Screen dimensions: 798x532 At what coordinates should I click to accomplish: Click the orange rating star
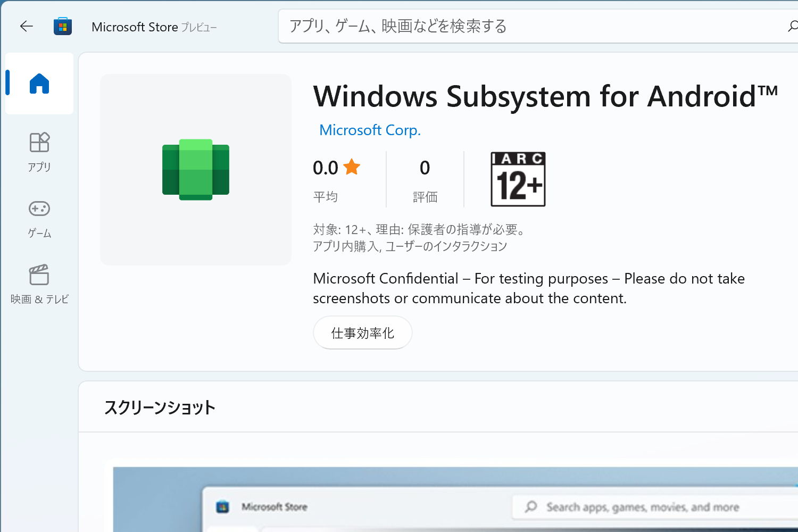(352, 167)
